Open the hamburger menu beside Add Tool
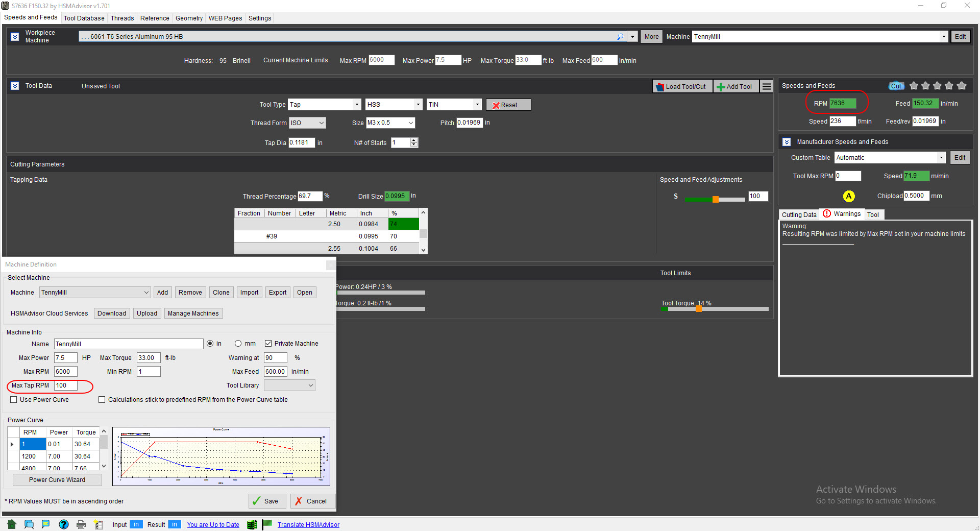Screen dimensions: 980x531 pyautogui.click(x=767, y=86)
